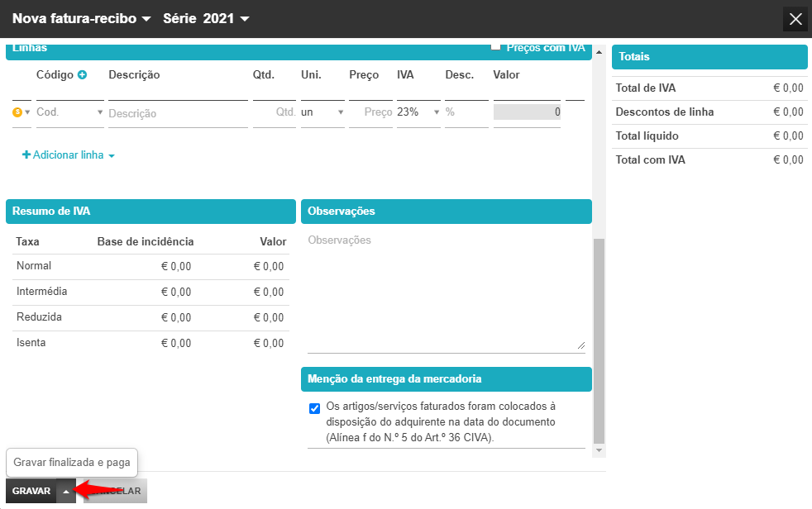812x509 pixels.
Task: Click the Observações textarea resize handle
Action: click(581, 345)
